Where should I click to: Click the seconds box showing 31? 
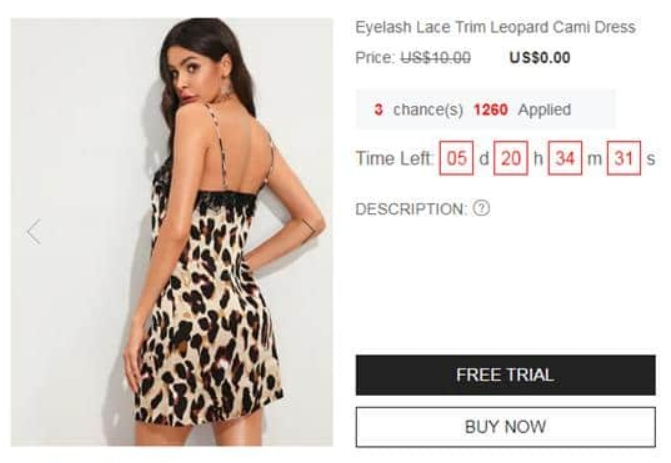pos(623,158)
